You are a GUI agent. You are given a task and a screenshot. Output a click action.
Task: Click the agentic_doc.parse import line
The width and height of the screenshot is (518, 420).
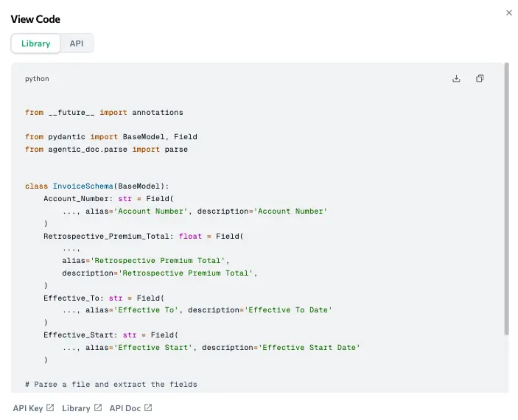pos(106,150)
